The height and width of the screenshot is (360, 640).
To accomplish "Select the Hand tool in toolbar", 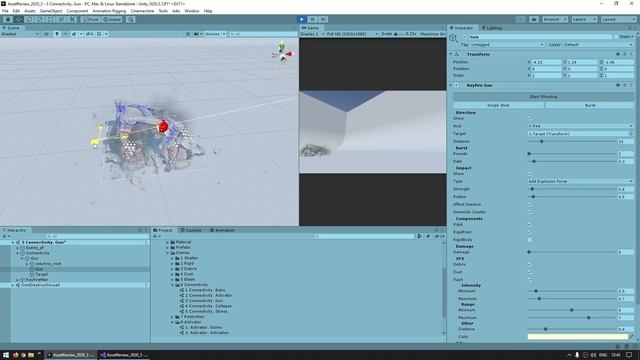I will pos(8,19).
